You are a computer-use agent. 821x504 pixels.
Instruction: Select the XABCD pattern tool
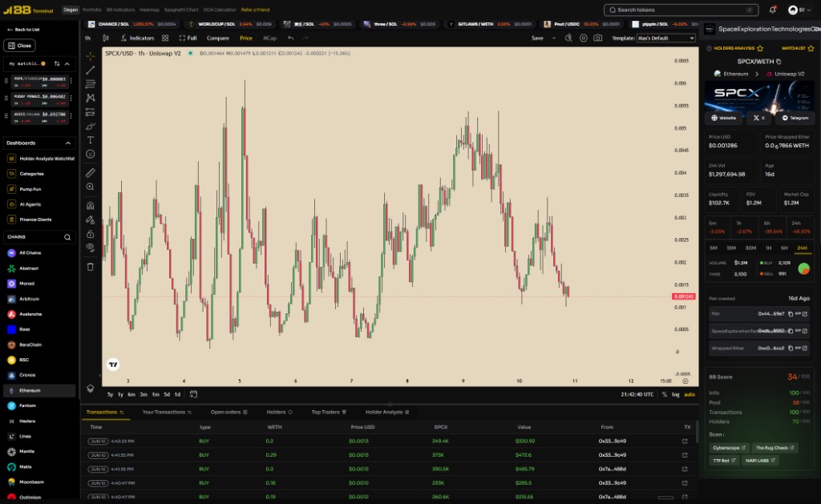pos(90,98)
